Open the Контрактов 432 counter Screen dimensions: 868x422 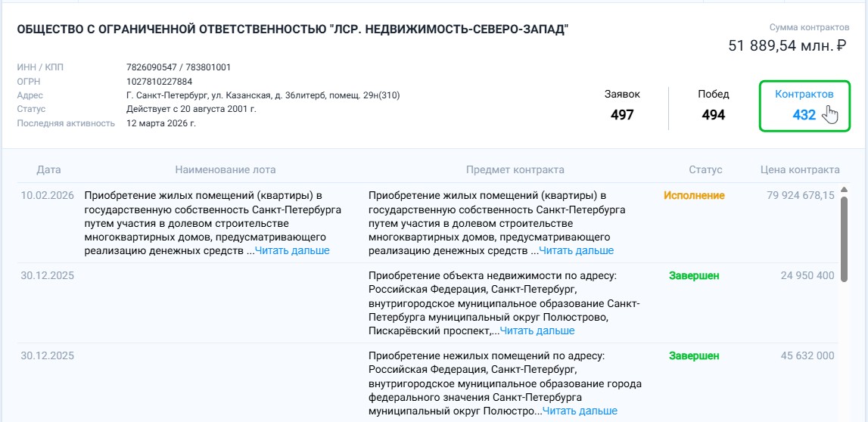[804, 105]
